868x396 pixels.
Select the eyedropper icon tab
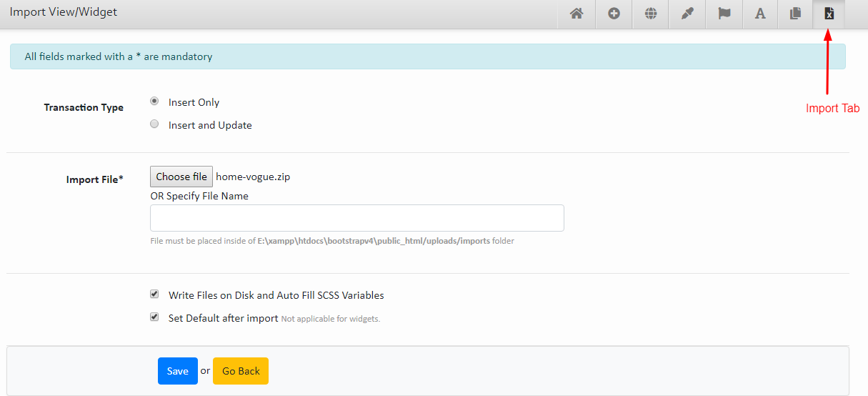point(687,14)
